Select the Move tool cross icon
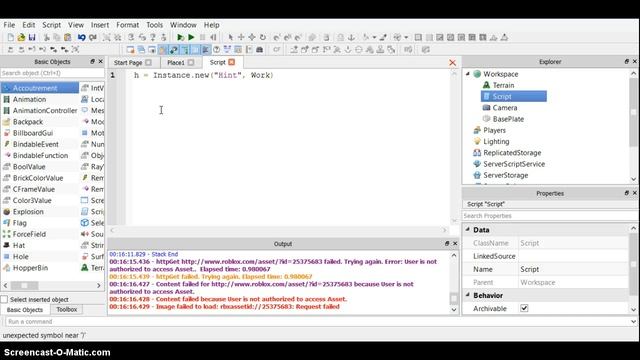The width and height of the screenshot is (640, 360). click(241, 38)
